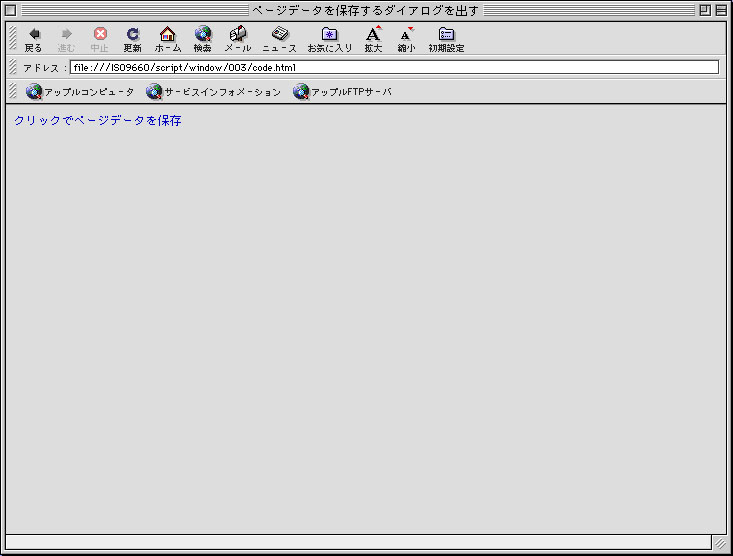Open the メール mail icon
733x556 pixels.
(x=238, y=39)
